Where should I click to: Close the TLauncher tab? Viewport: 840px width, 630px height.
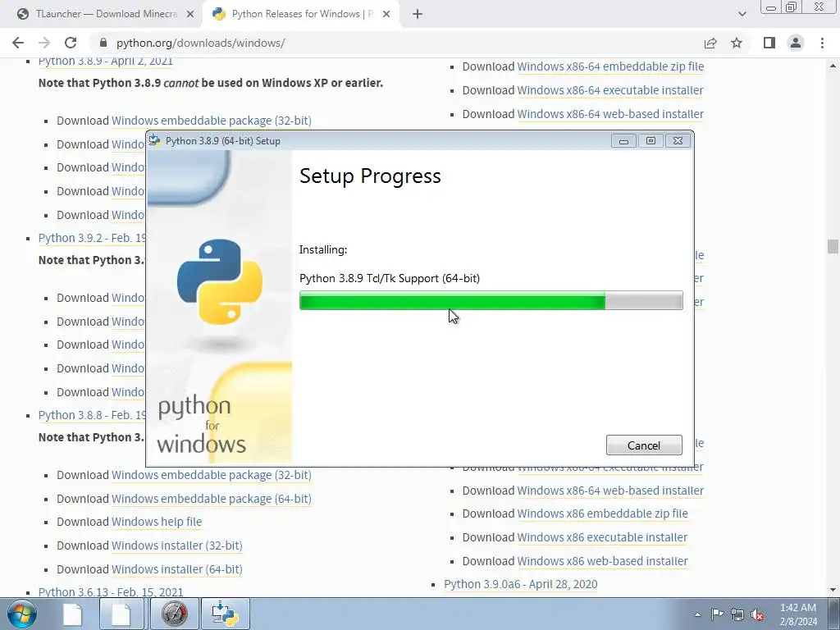point(190,15)
